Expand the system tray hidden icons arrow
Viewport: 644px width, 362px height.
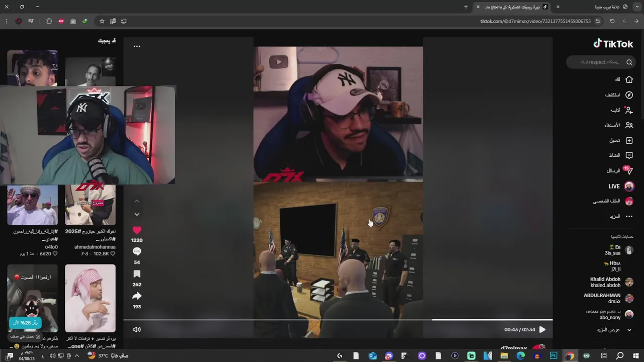[x=77, y=355]
